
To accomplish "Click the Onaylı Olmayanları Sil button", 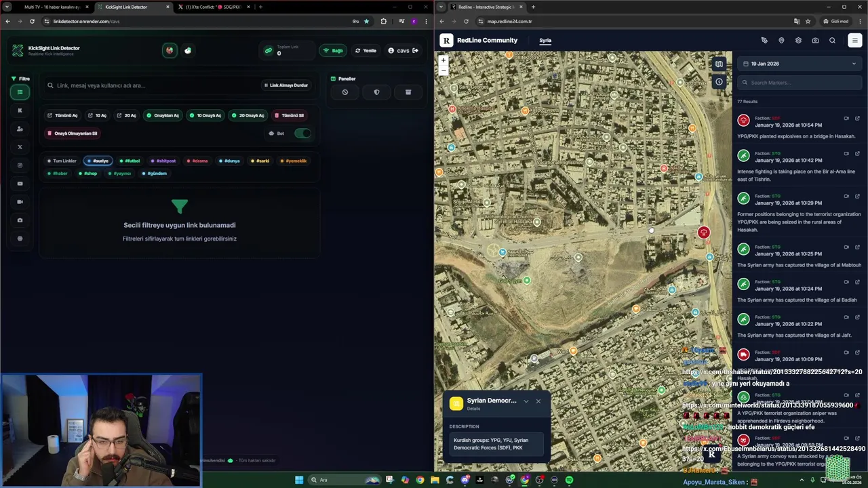I will tap(72, 134).
